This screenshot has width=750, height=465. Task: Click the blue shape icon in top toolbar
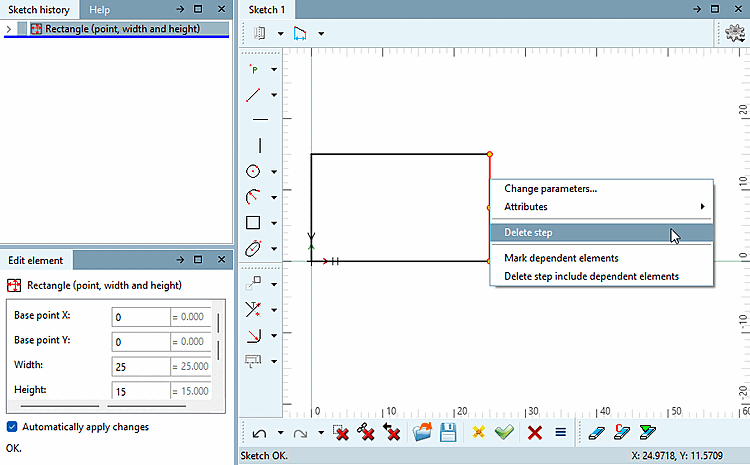click(x=300, y=33)
